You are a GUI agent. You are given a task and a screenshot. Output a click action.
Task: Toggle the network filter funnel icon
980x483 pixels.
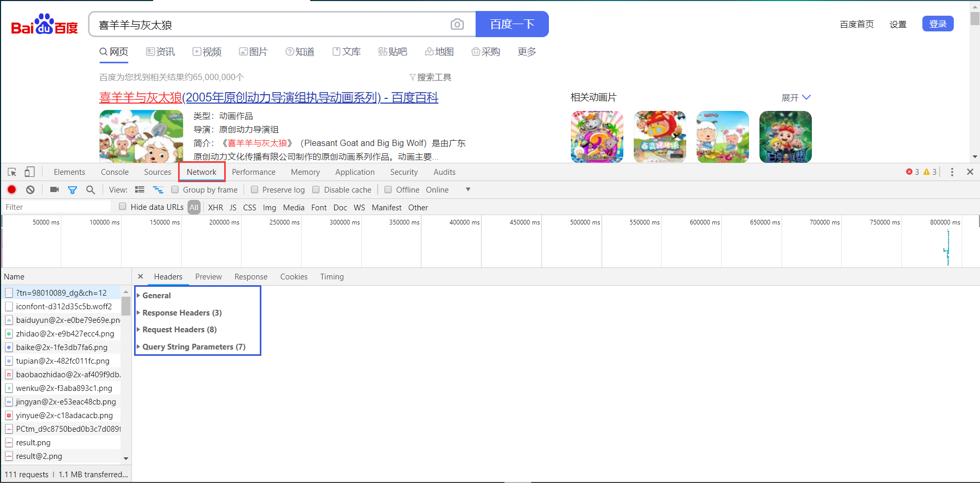click(72, 190)
